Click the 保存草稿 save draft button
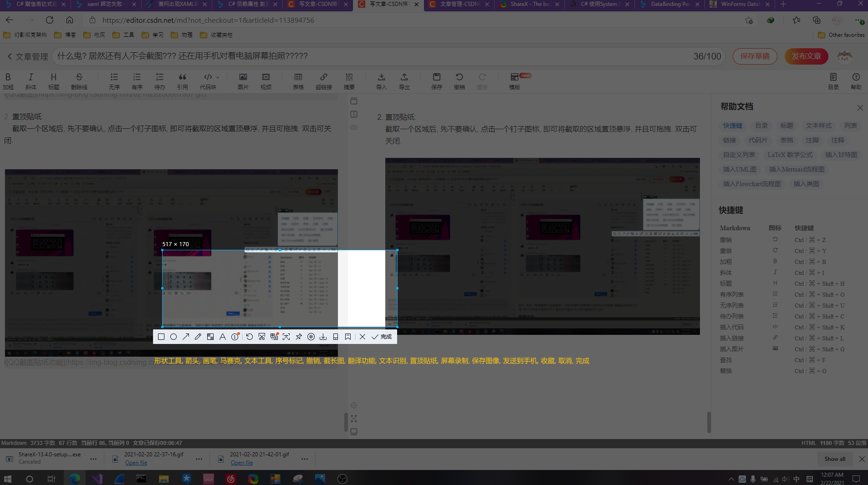This screenshot has width=868, height=485. 755,56
